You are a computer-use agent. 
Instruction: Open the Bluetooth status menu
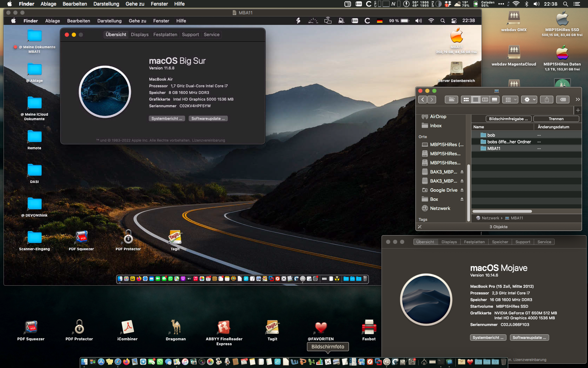tap(526, 4)
